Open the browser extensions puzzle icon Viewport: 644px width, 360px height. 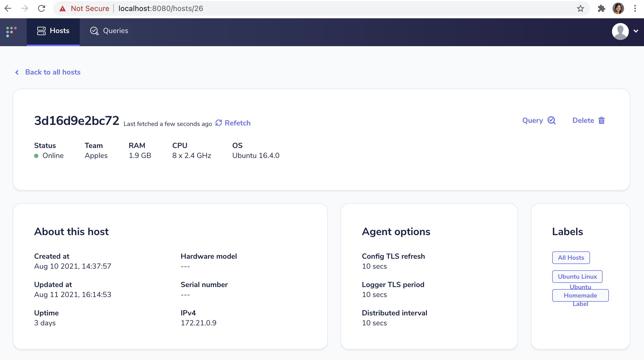tap(602, 9)
